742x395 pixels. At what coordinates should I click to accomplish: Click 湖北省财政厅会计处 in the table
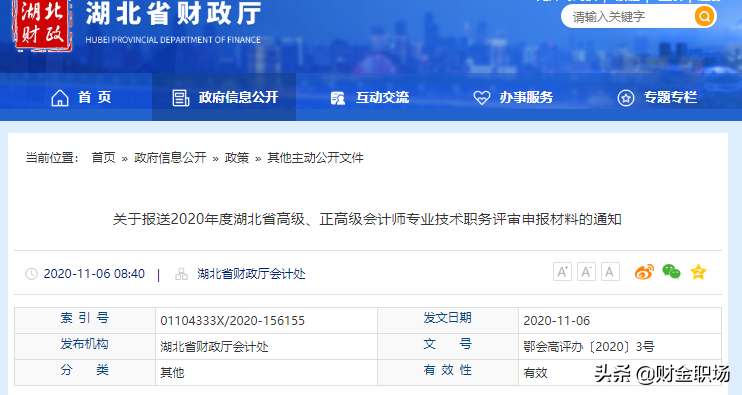tap(214, 347)
